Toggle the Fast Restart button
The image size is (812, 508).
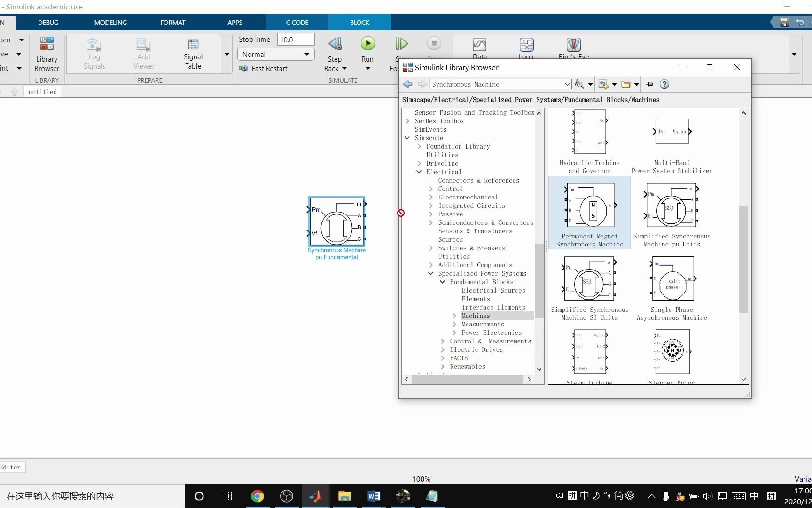click(263, 68)
